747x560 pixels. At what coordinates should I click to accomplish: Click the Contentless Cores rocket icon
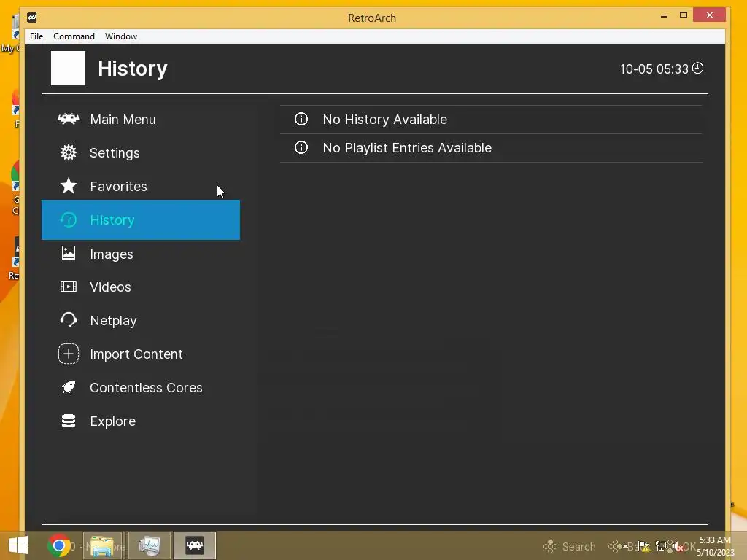(69, 387)
